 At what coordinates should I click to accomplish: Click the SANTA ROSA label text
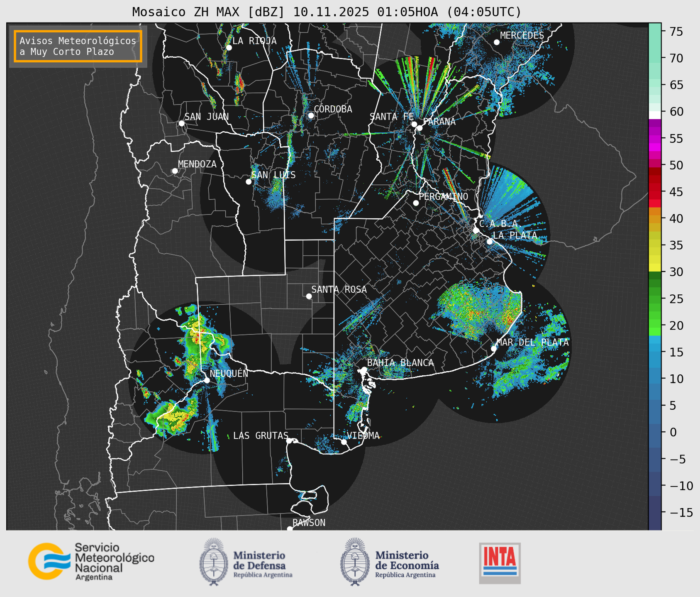(x=339, y=289)
